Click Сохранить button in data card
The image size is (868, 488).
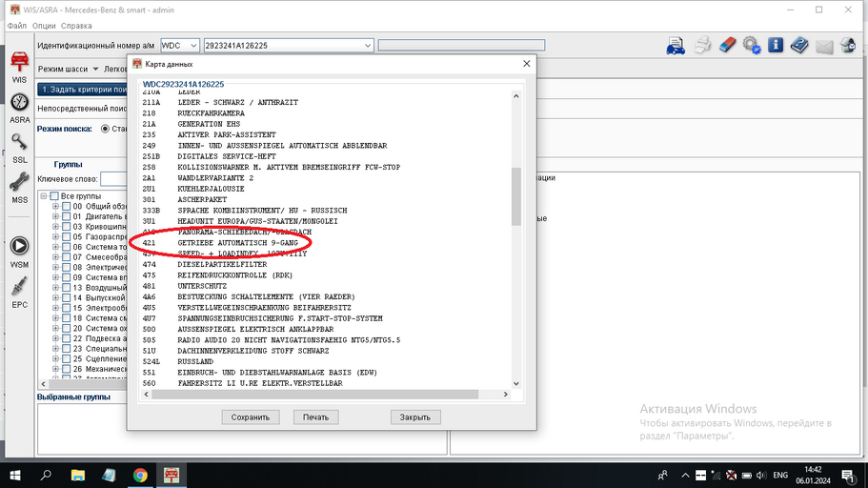[x=251, y=417]
